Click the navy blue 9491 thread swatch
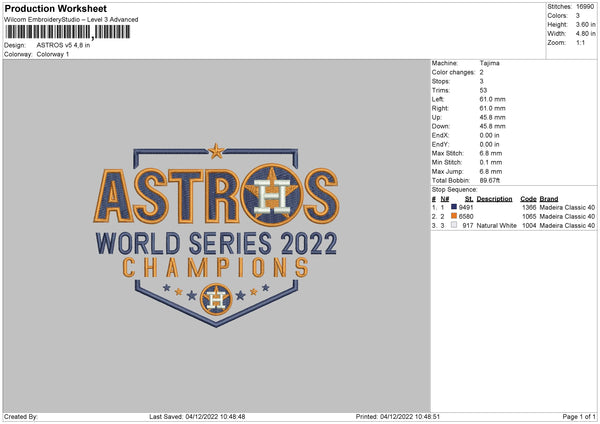This screenshot has height=424, width=600. (x=454, y=207)
